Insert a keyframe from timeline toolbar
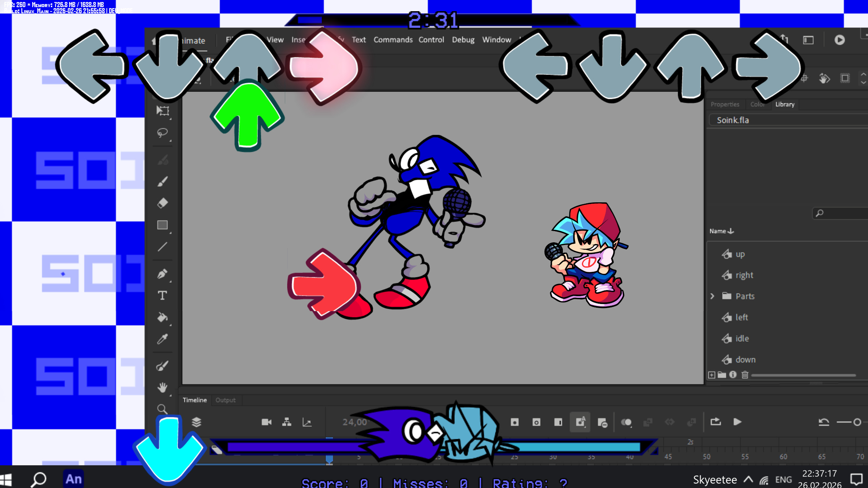The width and height of the screenshot is (868, 488). (x=515, y=422)
